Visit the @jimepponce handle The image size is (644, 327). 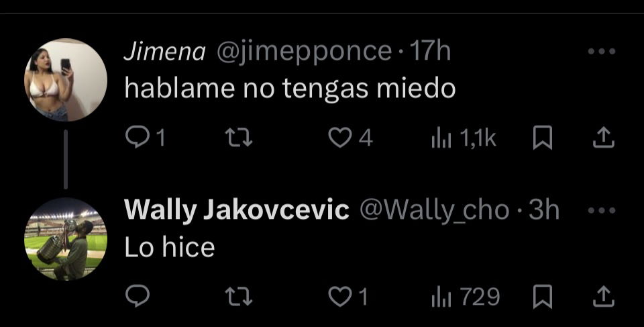pos(304,52)
